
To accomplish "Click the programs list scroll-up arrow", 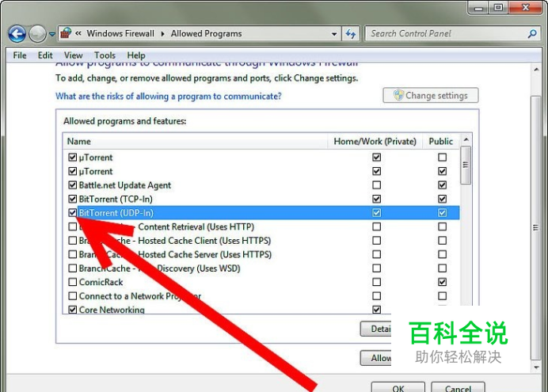I will coord(466,139).
